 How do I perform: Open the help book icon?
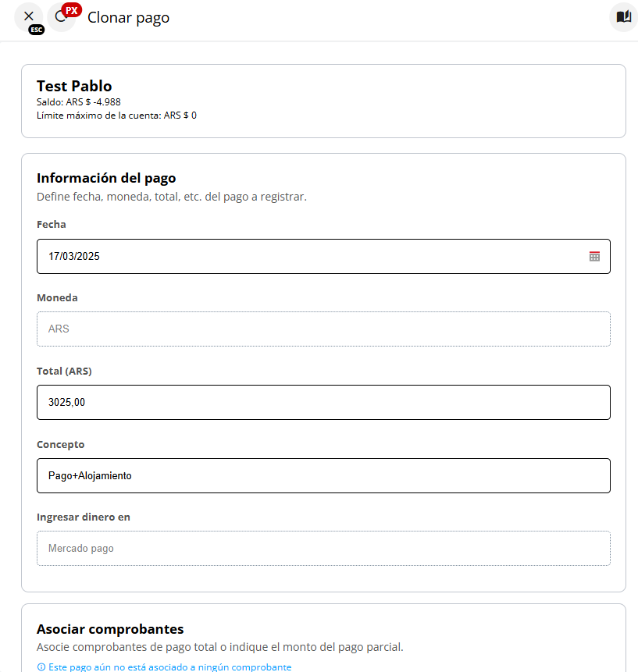tap(623, 16)
